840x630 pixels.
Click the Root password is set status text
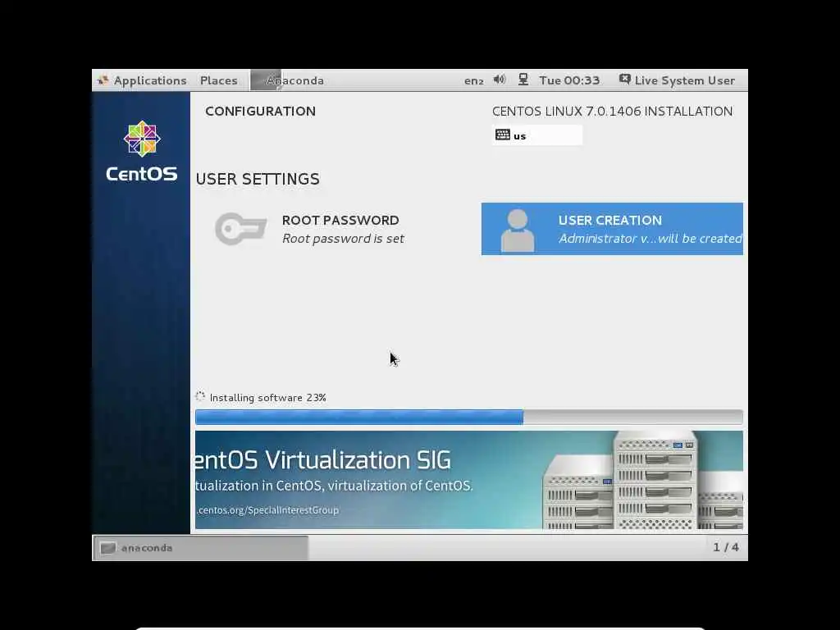point(343,239)
